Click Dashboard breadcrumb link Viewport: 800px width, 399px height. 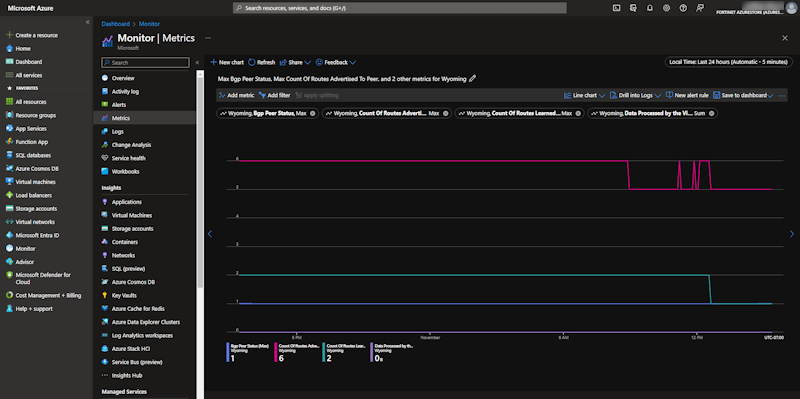click(x=115, y=24)
